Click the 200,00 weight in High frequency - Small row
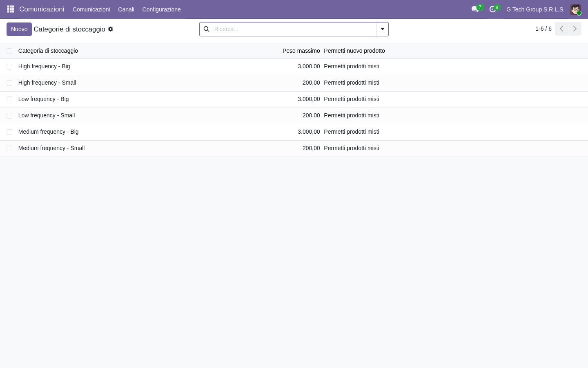Viewport: 588px width, 368px height. pos(311,83)
